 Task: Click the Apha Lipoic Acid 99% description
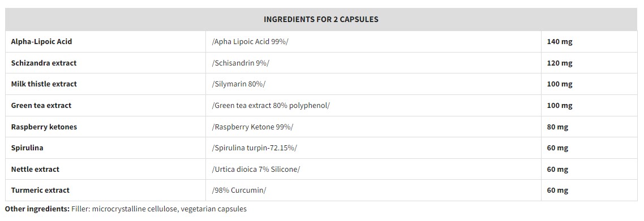click(x=250, y=42)
